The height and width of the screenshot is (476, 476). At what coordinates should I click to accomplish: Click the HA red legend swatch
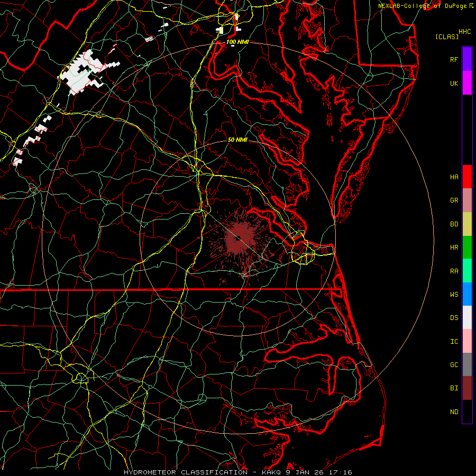467,177
